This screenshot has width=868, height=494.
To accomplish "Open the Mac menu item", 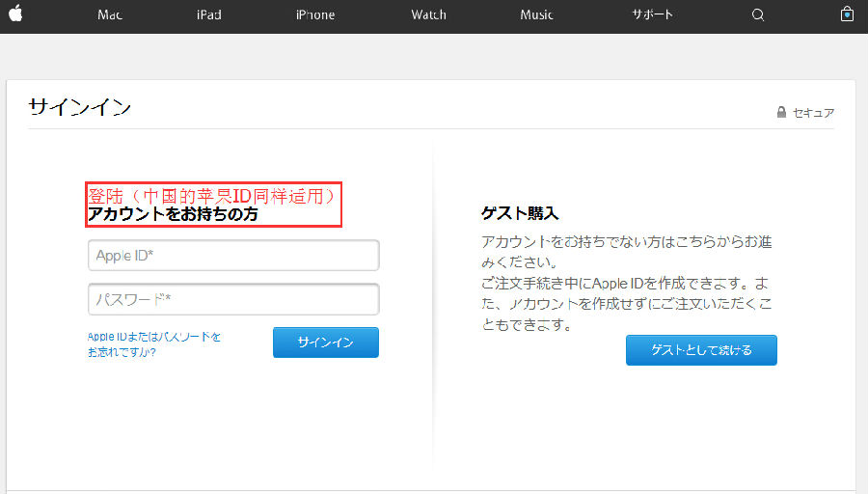I will point(110,14).
